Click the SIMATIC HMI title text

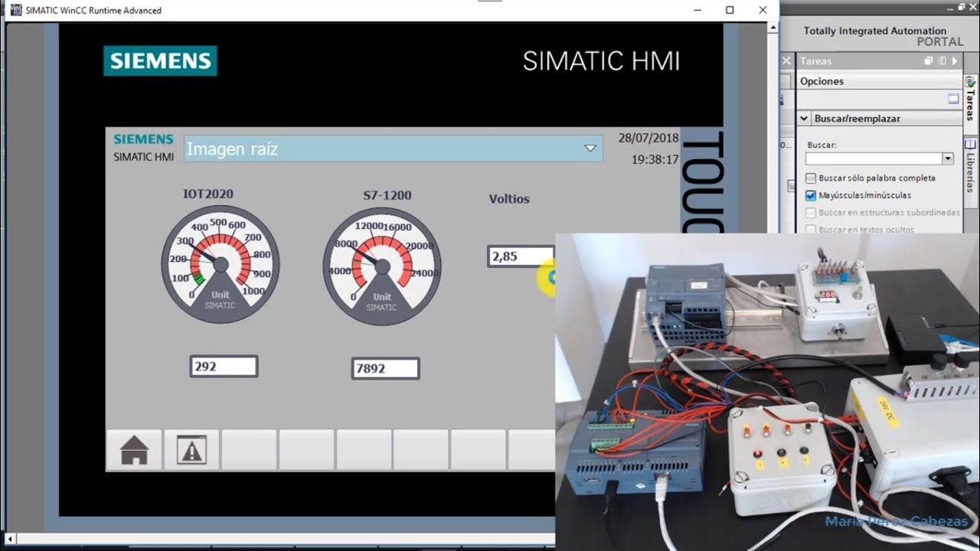pyautogui.click(x=601, y=61)
